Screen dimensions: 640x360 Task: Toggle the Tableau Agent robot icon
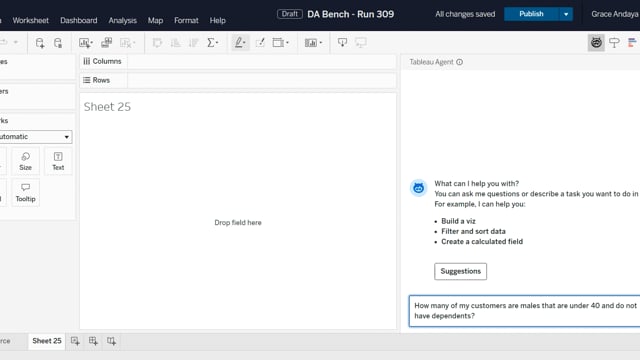pyautogui.click(x=596, y=42)
